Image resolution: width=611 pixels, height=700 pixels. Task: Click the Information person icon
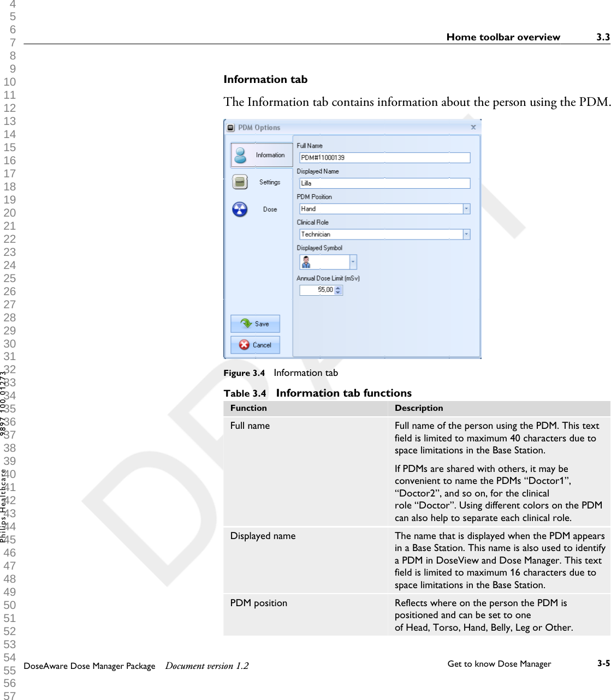pyautogui.click(x=241, y=155)
